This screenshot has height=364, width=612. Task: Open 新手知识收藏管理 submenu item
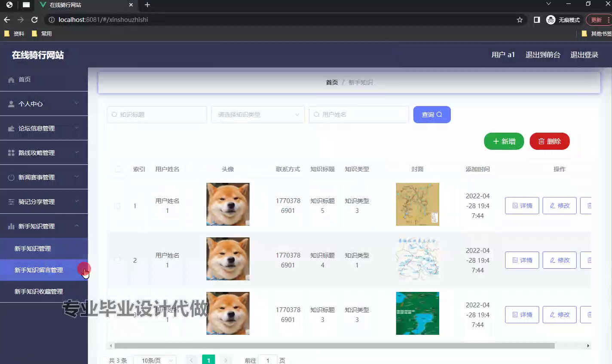[44, 291]
